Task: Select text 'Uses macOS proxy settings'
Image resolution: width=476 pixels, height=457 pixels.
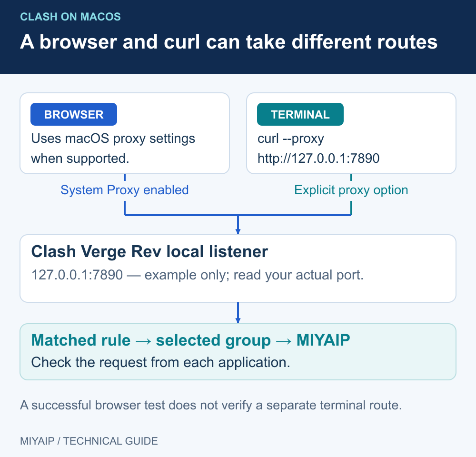Action: [113, 139]
